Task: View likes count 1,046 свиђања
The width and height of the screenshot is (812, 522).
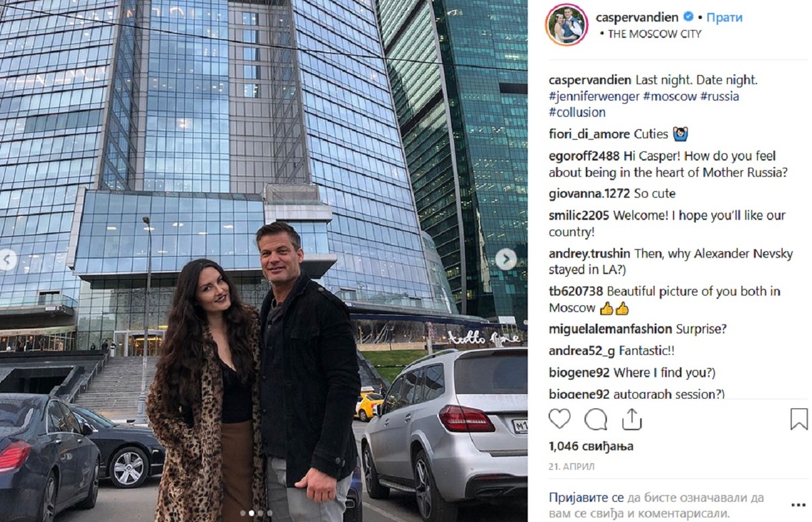Action: click(x=591, y=446)
